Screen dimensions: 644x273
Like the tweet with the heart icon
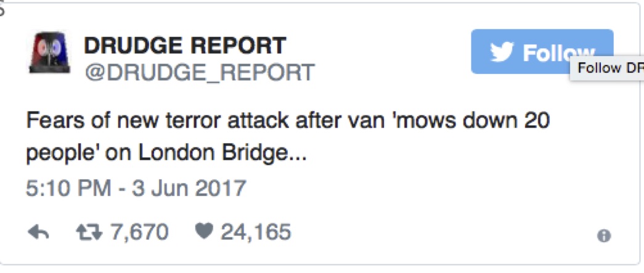[203, 232]
